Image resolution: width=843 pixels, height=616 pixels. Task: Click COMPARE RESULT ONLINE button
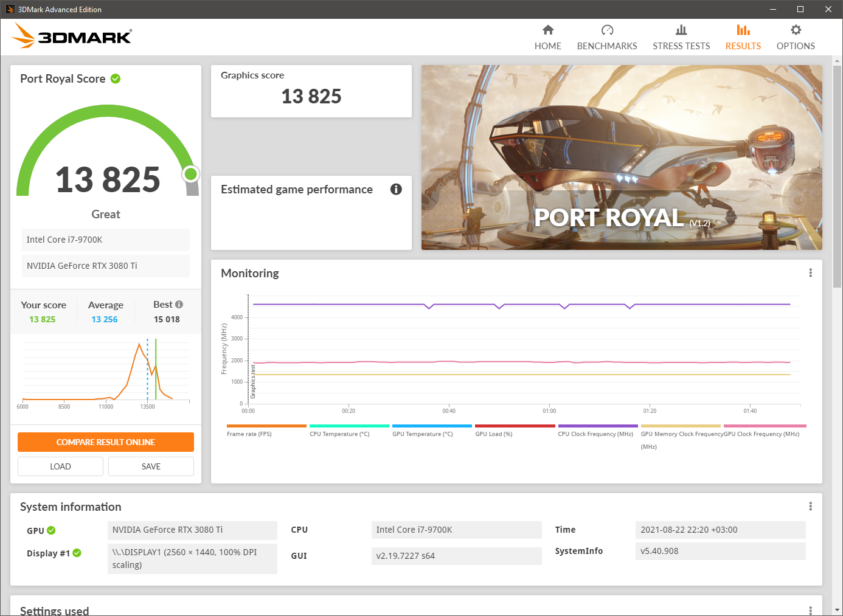106,442
